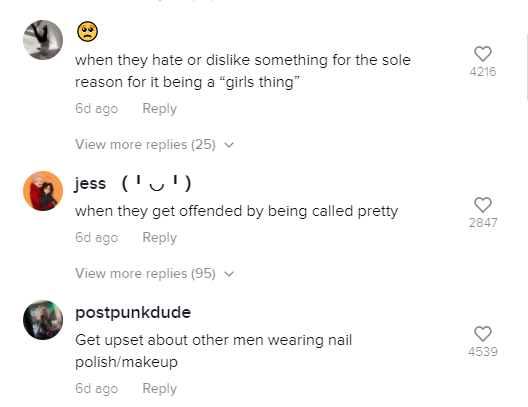Tap the heart on postpunkdude's comment
The image size is (528, 407).
point(483,334)
